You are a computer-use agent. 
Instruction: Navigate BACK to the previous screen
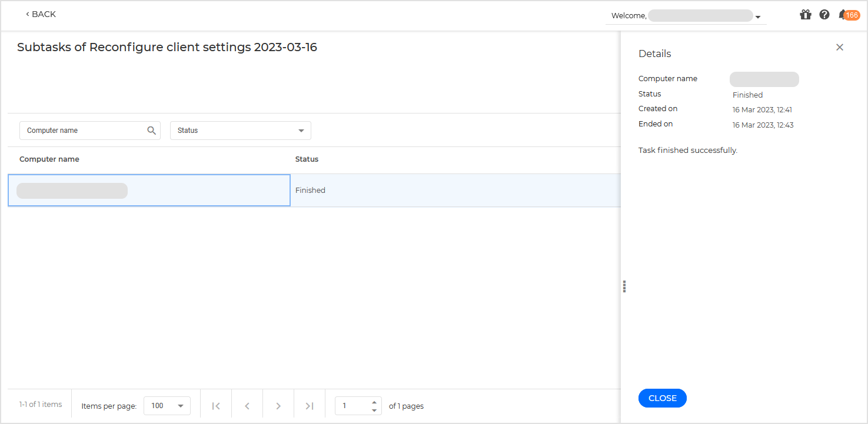40,14
